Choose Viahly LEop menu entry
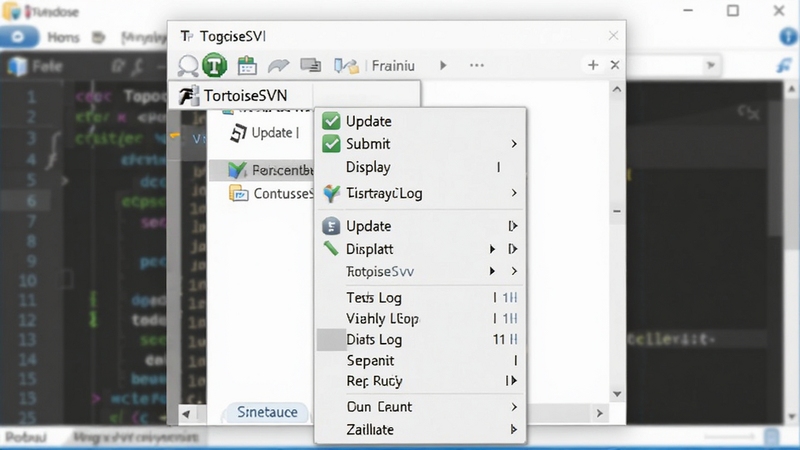 coord(420,319)
